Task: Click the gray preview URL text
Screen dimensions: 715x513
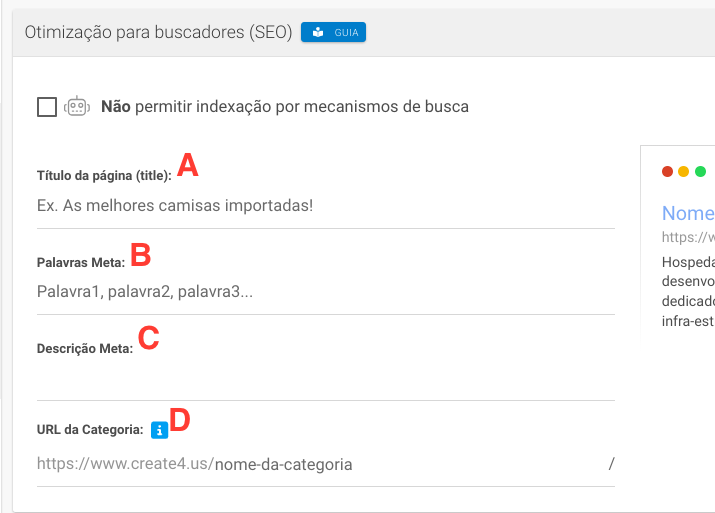Action: (x=688, y=238)
